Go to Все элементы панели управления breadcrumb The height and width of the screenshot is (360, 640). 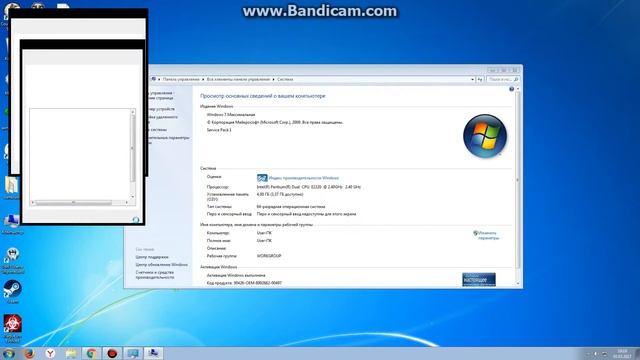click(x=238, y=79)
